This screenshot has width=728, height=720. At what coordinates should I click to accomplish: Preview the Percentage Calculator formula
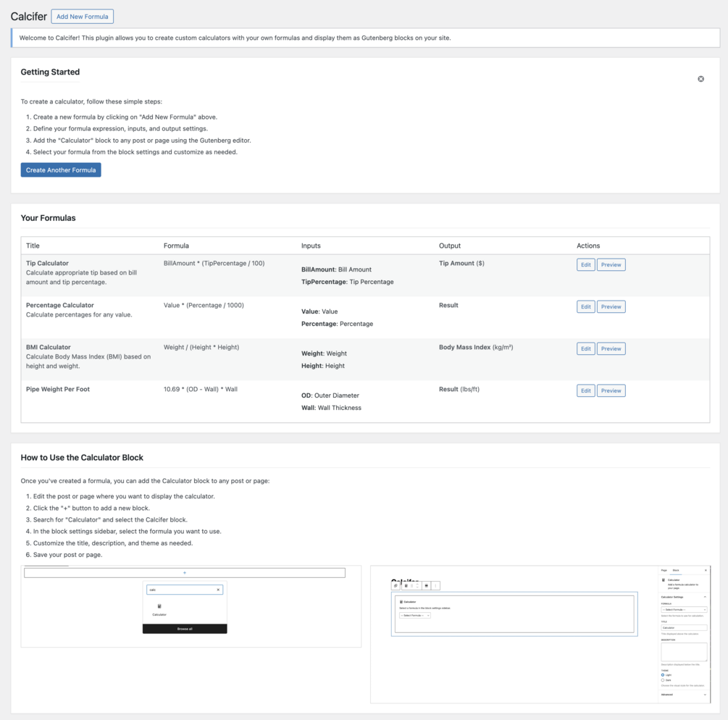(611, 307)
